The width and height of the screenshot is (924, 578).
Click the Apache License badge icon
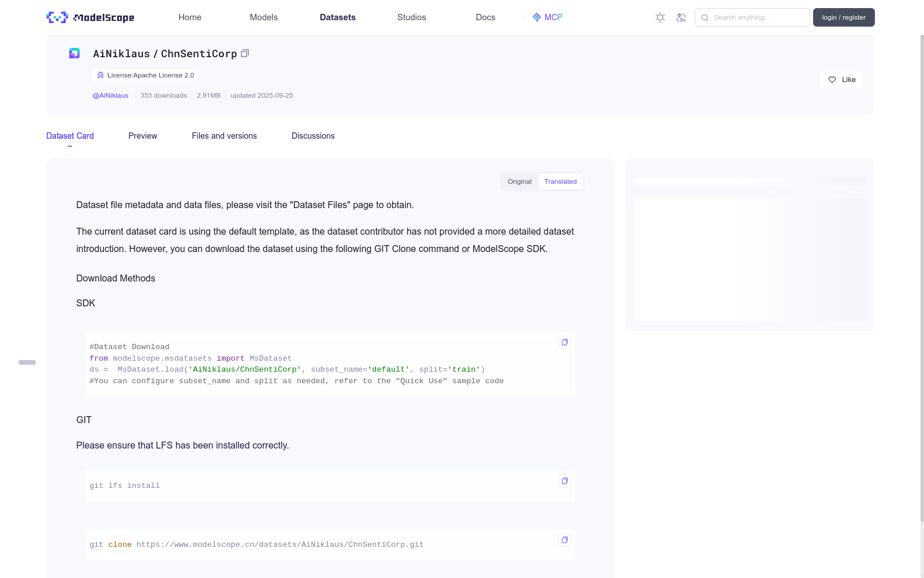[x=100, y=75]
